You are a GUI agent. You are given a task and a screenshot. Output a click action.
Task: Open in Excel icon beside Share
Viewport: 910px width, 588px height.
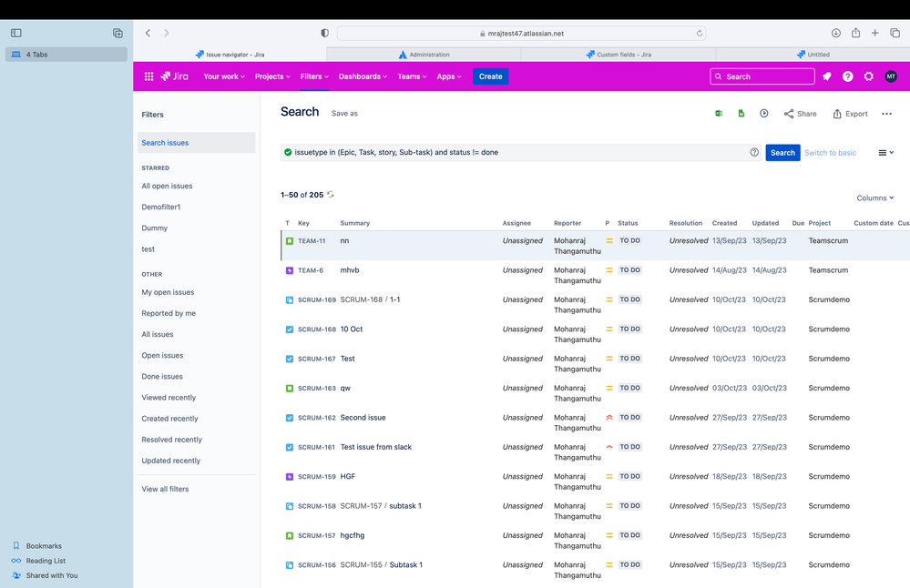tap(719, 114)
